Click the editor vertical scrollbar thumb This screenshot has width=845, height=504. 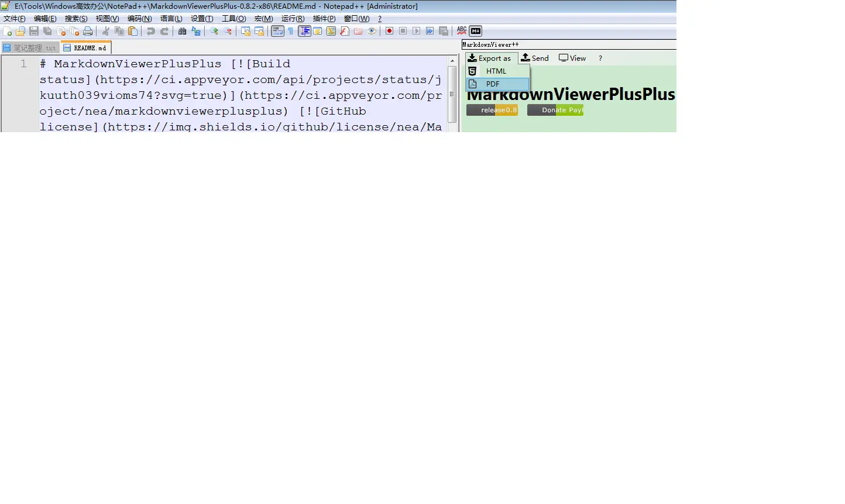[452, 94]
